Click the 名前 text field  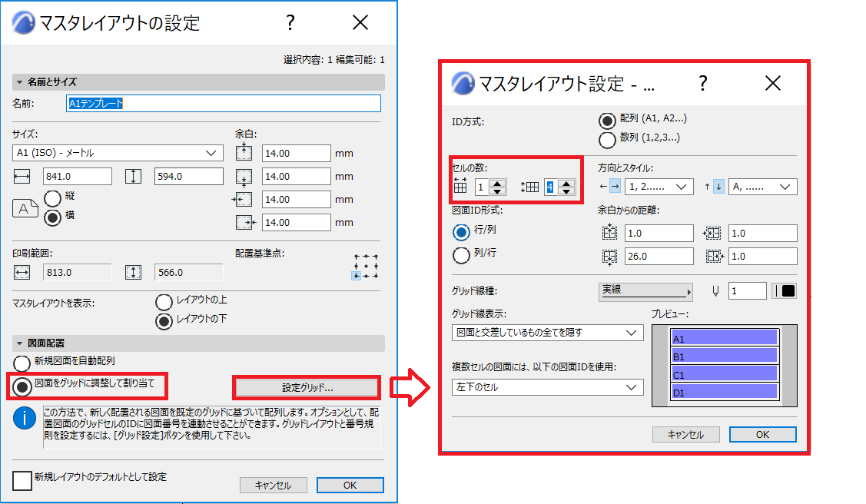click(x=223, y=103)
